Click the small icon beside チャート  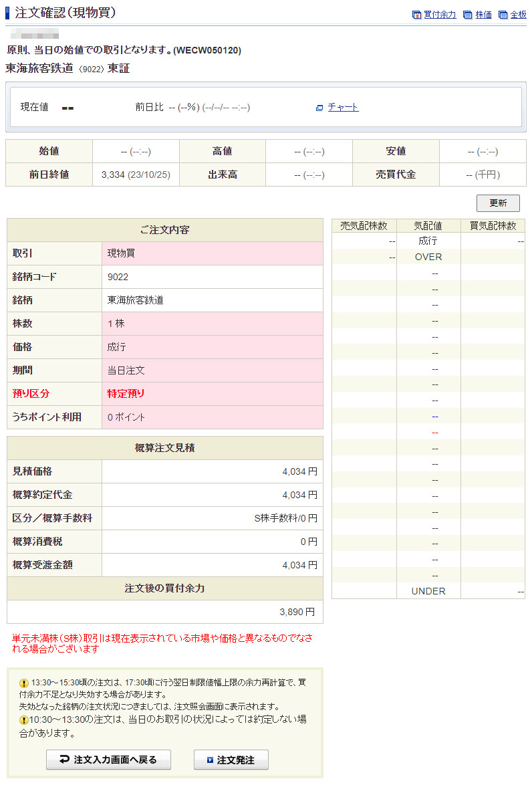click(319, 108)
